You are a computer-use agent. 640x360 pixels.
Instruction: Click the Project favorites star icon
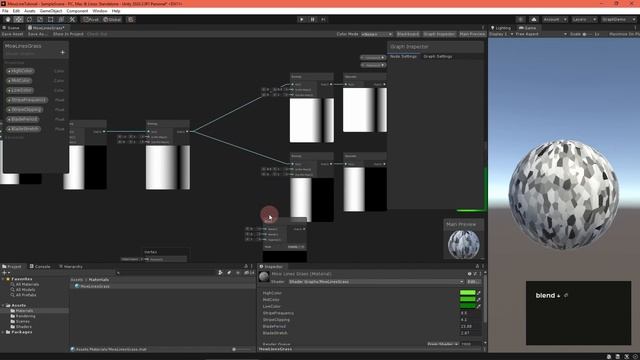click(238, 272)
